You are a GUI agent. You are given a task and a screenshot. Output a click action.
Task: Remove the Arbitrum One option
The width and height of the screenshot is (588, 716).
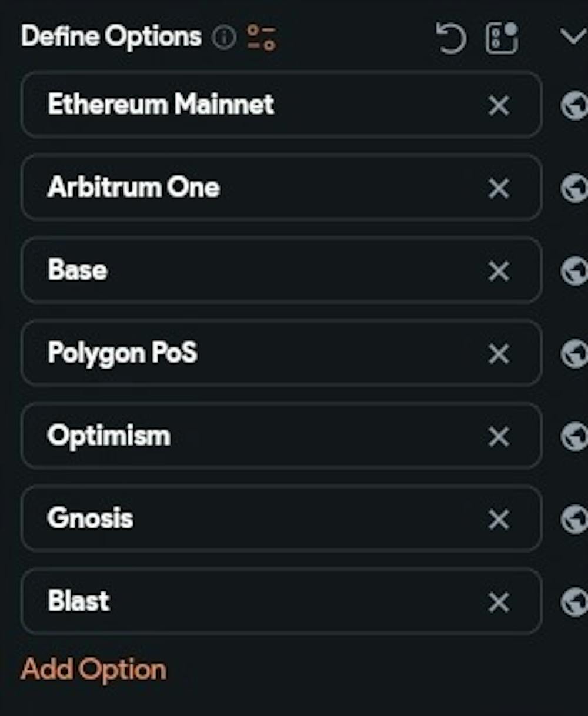(x=499, y=189)
